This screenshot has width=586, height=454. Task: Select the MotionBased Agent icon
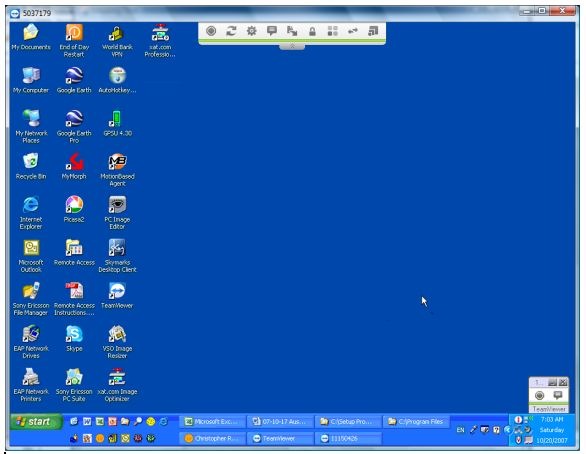(117, 170)
